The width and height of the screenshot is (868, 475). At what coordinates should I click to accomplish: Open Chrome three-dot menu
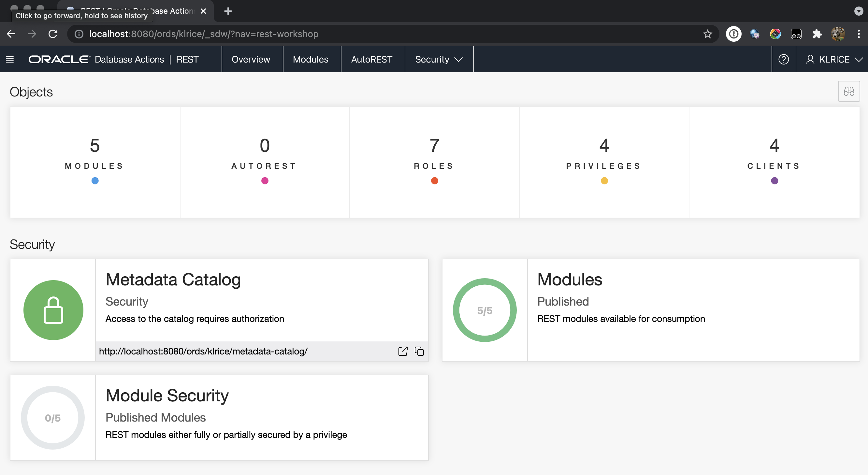pos(858,34)
